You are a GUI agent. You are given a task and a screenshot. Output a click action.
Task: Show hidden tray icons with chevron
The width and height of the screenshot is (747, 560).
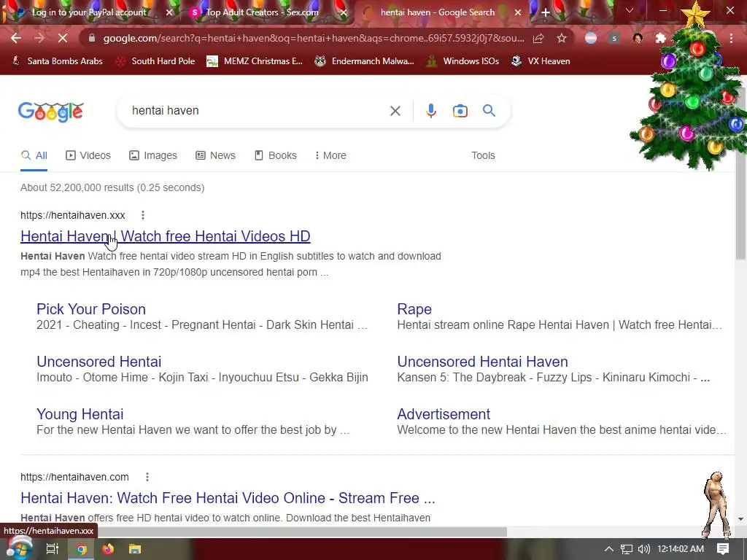click(609, 549)
